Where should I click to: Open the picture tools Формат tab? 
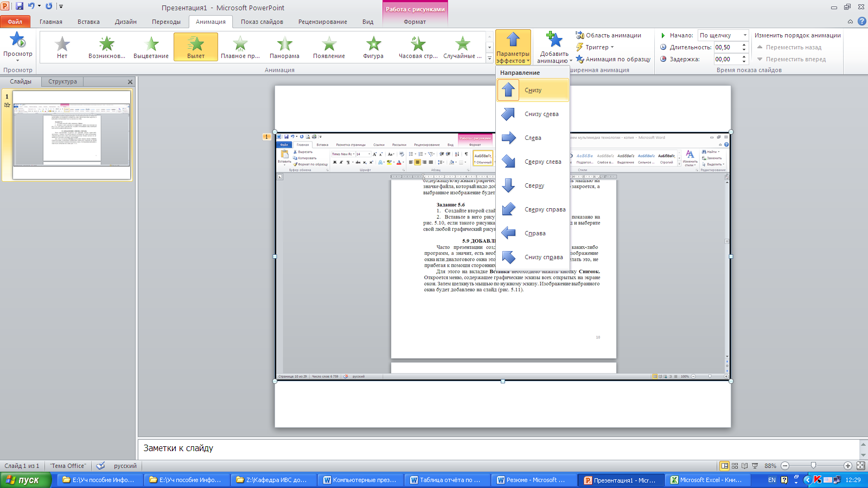point(415,22)
